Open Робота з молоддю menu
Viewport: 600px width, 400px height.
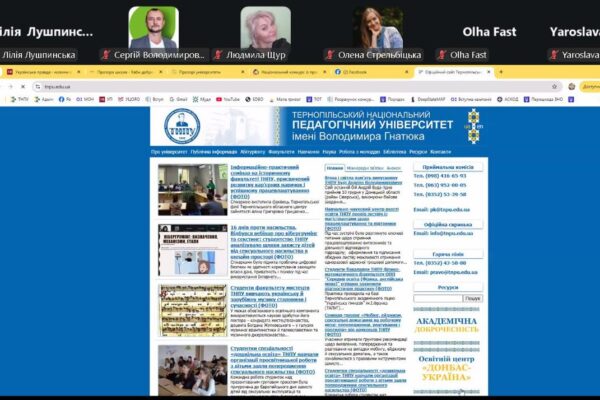(x=359, y=152)
